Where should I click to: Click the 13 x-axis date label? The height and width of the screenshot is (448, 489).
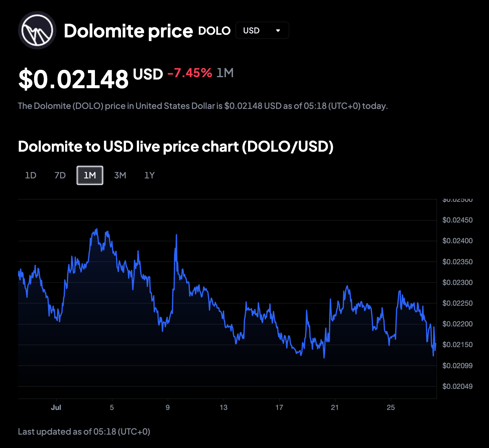click(224, 408)
